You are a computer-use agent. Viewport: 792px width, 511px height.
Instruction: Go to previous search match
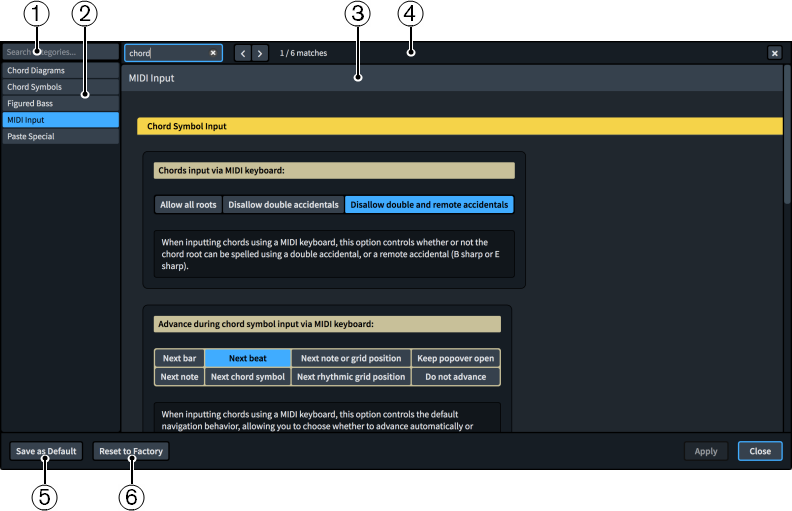point(243,53)
